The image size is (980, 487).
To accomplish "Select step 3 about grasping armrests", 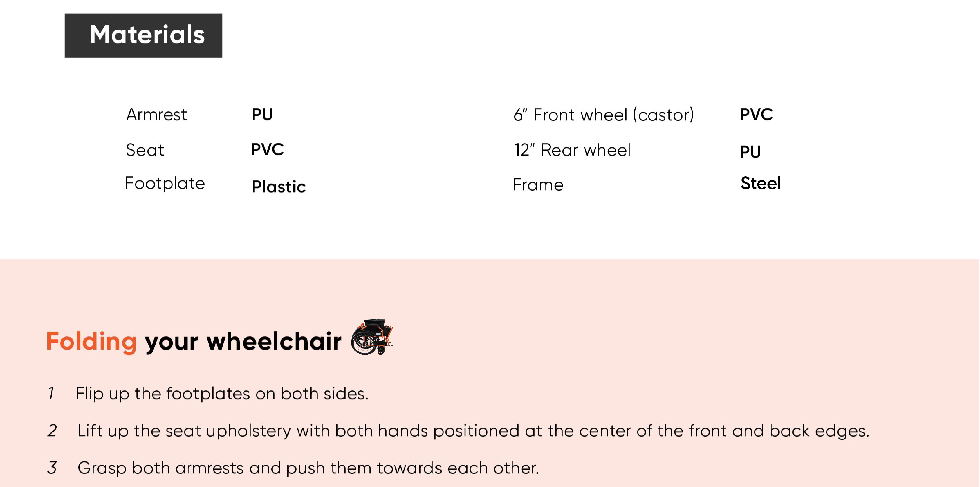I will coord(309,468).
